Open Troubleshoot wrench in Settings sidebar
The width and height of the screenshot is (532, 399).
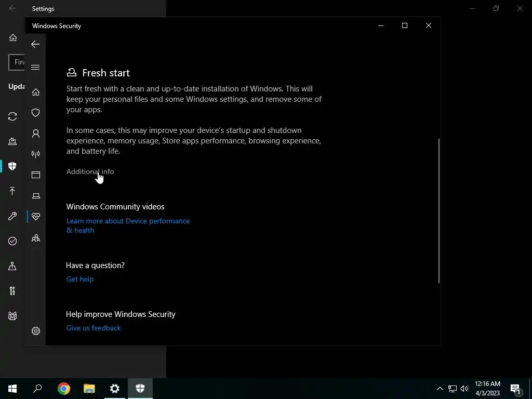coord(12,216)
